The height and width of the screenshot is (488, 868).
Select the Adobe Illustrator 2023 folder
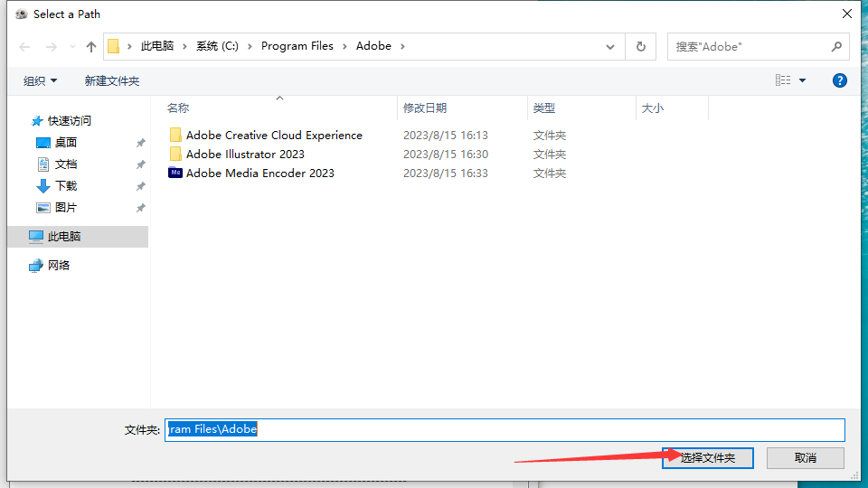(245, 154)
